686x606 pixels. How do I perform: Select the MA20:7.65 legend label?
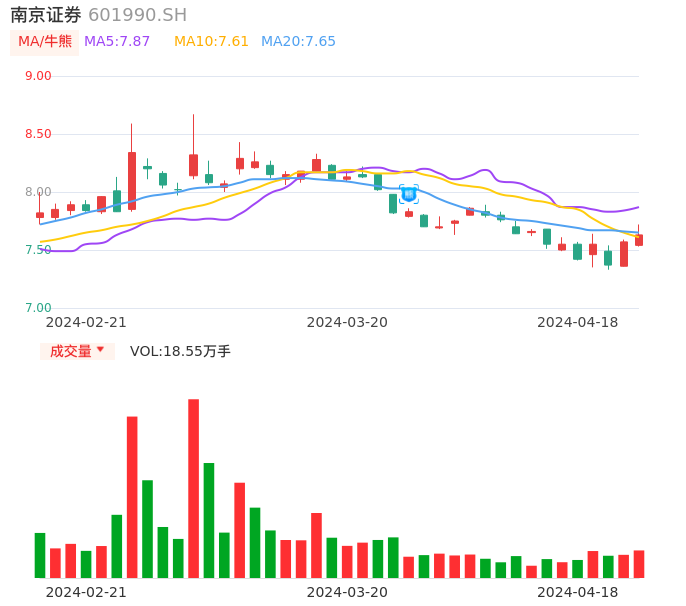click(x=298, y=42)
